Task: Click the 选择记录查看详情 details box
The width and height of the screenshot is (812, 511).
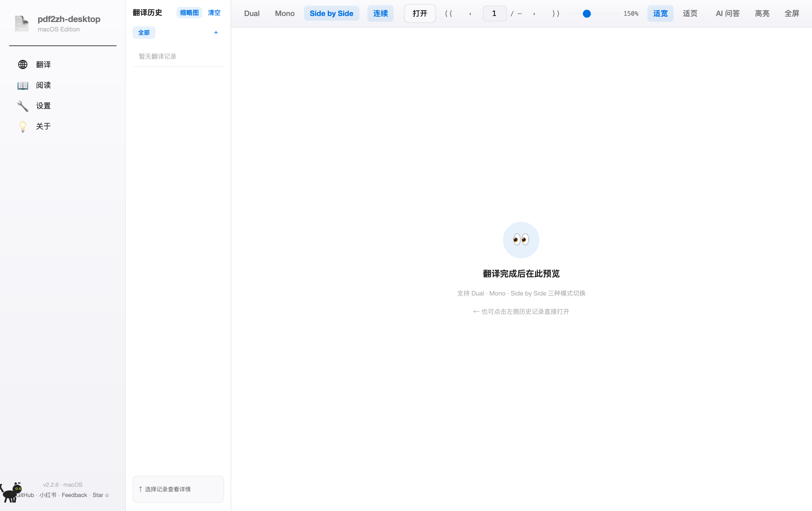Action: [178, 489]
